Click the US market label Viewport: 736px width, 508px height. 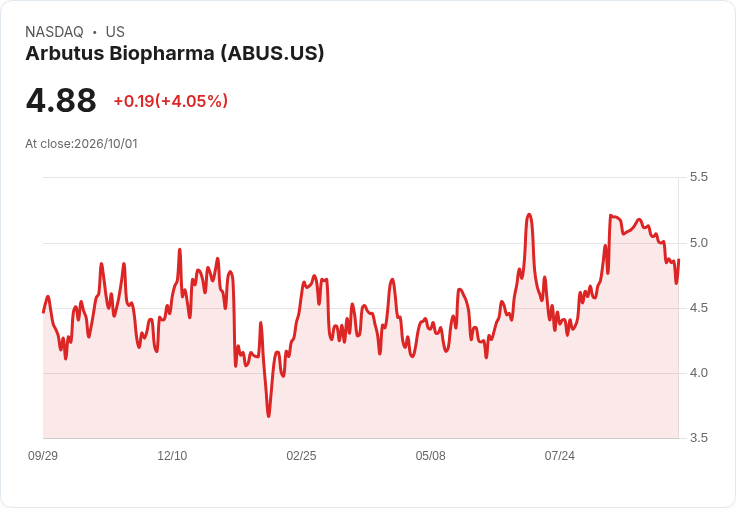click(x=115, y=32)
